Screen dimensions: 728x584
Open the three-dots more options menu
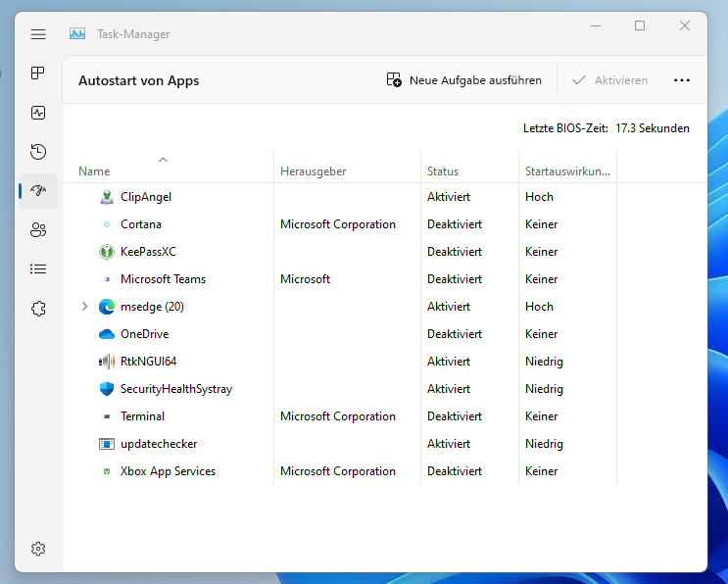click(682, 80)
